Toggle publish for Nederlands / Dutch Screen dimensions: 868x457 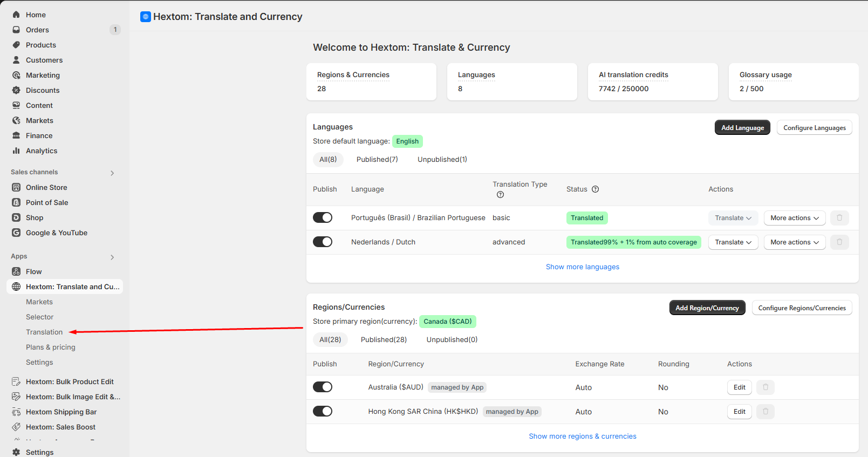323,242
